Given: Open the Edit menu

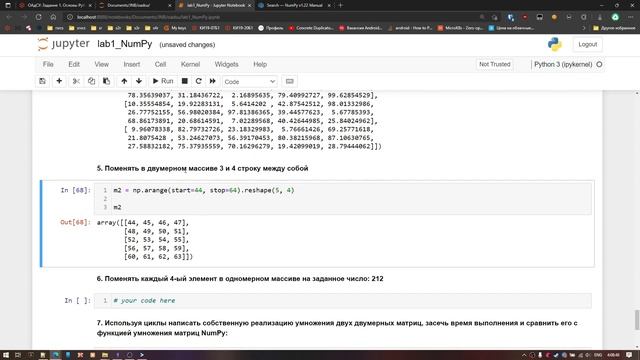Looking at the screenshot, I should point(74,64).
